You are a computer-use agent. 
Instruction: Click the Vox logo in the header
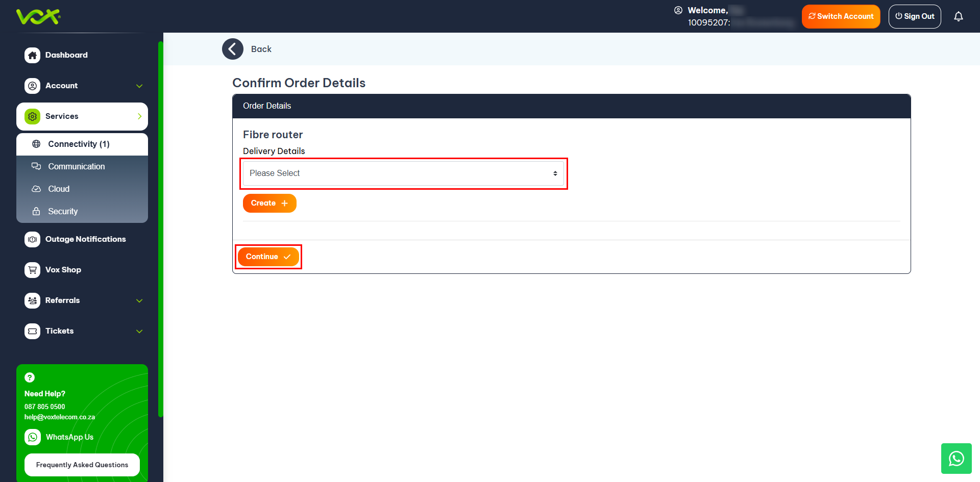point(38,16)
